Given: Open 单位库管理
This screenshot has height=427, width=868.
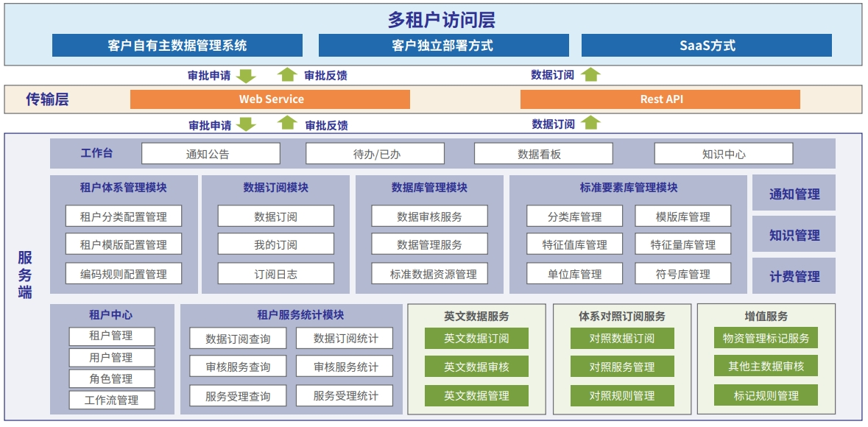Looking at the screenshot, I should click(x=574, y=274).
